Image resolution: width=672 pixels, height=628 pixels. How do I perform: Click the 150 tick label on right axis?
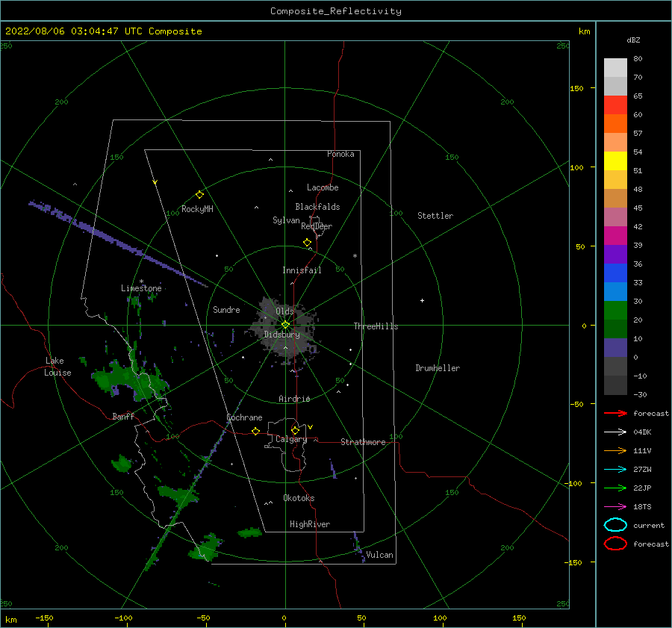click(x=576, y=88)
